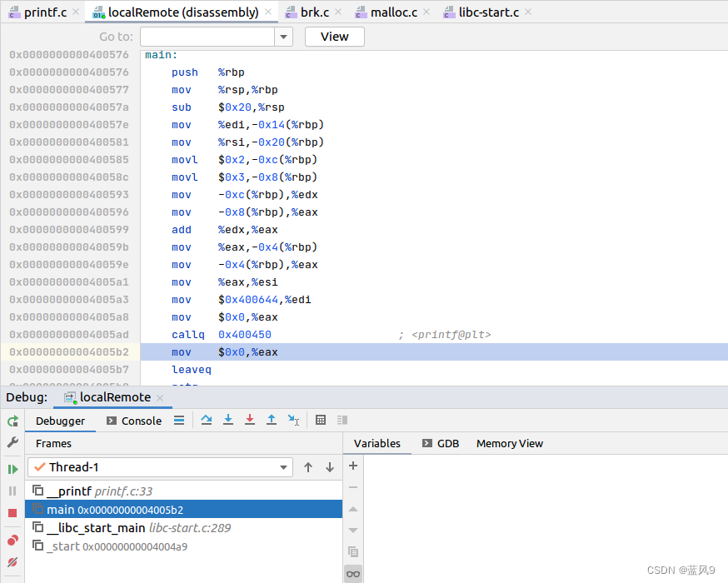Resume program with green play icon
The height and width of the screenshot is (583, 728).
(12, 469)
